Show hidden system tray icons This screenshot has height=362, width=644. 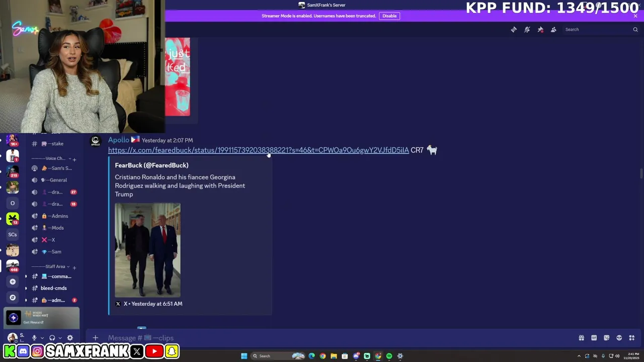(x=579, y=356)
